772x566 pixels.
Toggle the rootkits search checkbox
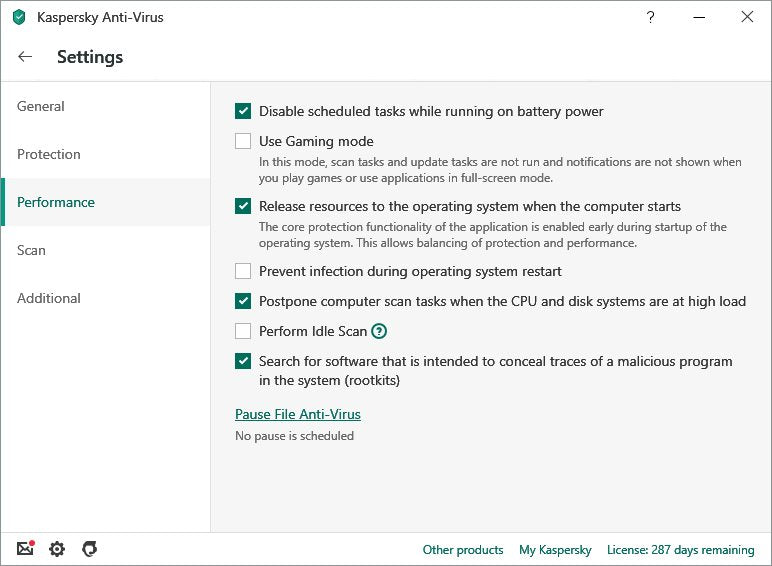pos(243,361)
